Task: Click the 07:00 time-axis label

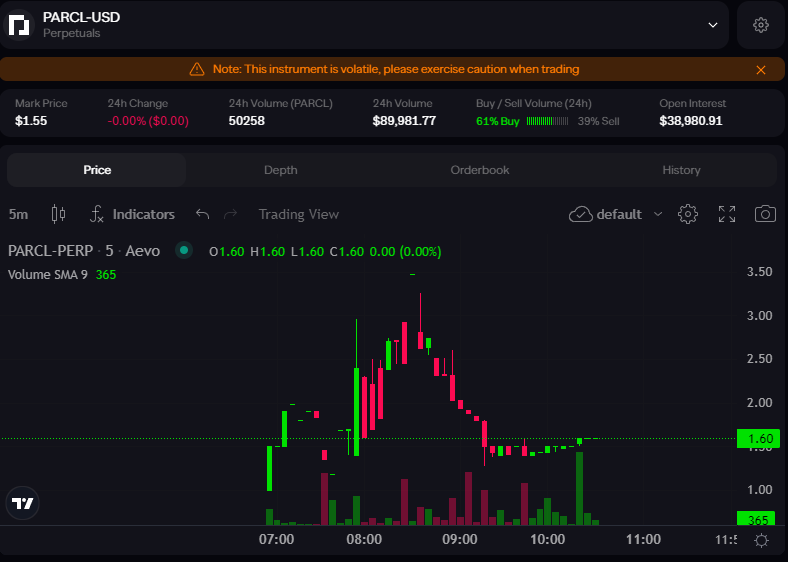Action: tap(276, 539)
